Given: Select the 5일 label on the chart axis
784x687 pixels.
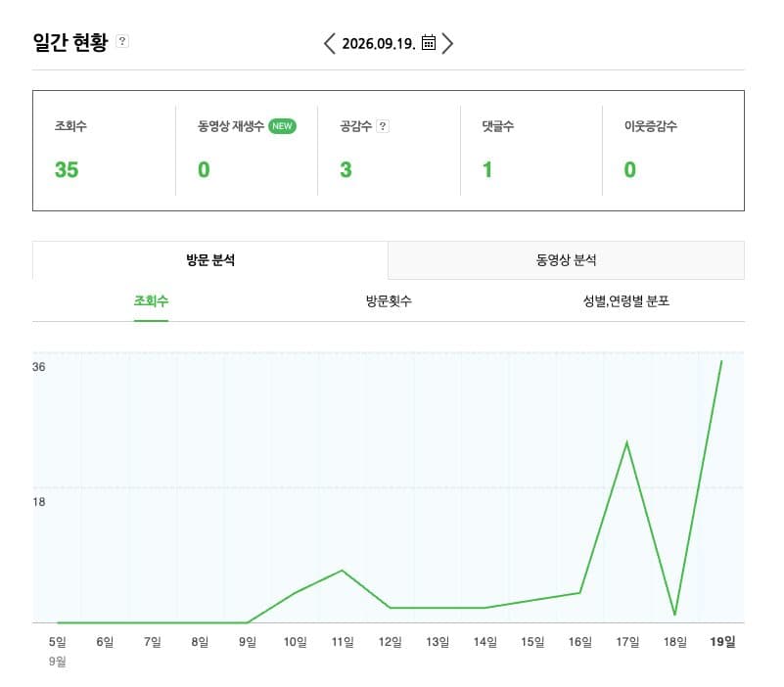Looking at the screenshot, I should click(x=58, y=642).
